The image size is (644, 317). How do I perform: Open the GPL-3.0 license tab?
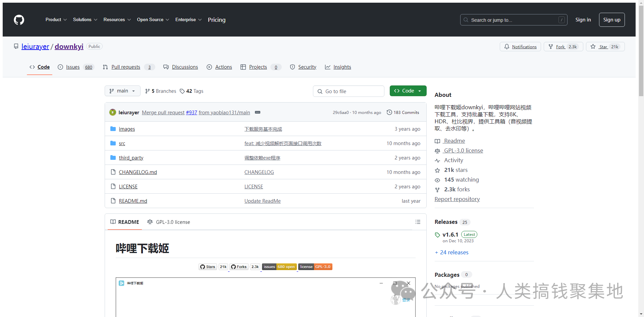pyautogui.click(x=169, y=222)
